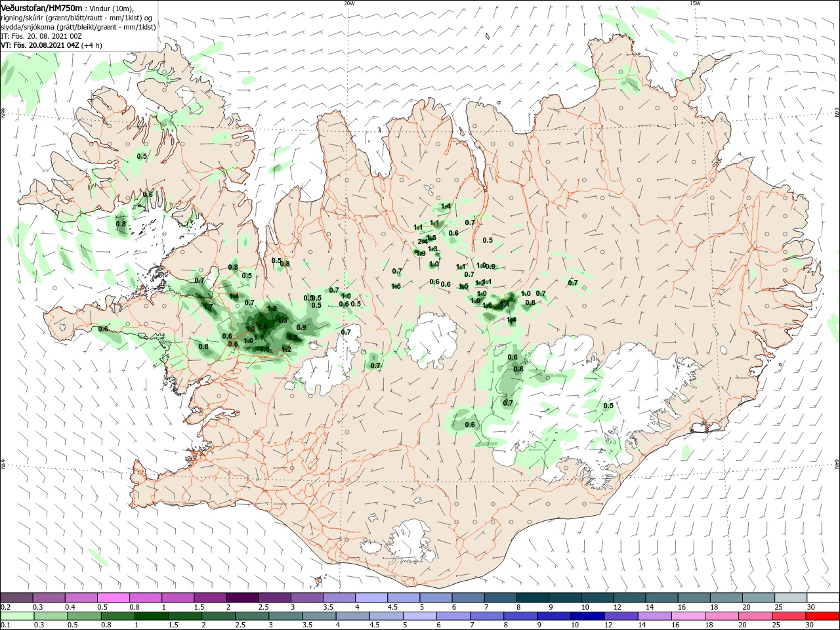840x630 pixels.
Task: Pick the pale green 0.1–0.3 swatch in lower legend
Action: click(16, 616)
